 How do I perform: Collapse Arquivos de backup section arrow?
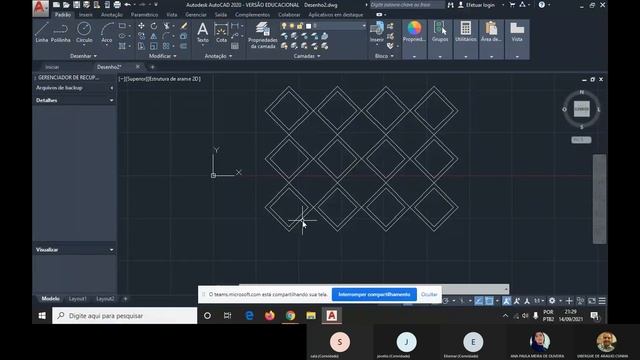tap(111, 88)
